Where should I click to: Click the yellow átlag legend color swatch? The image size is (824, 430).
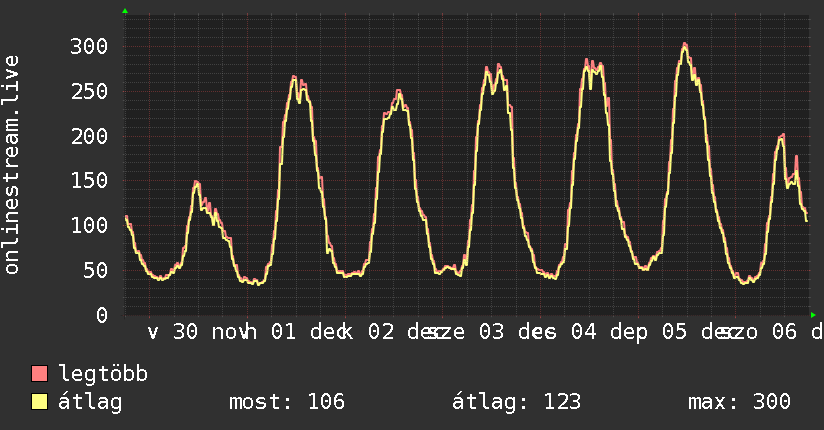click(40, 403)
